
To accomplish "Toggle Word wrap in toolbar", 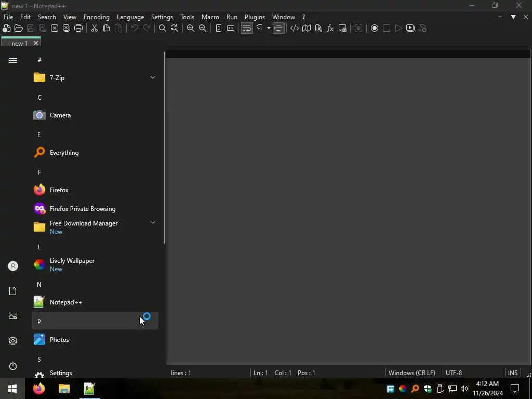I will [x=247, y=29].
